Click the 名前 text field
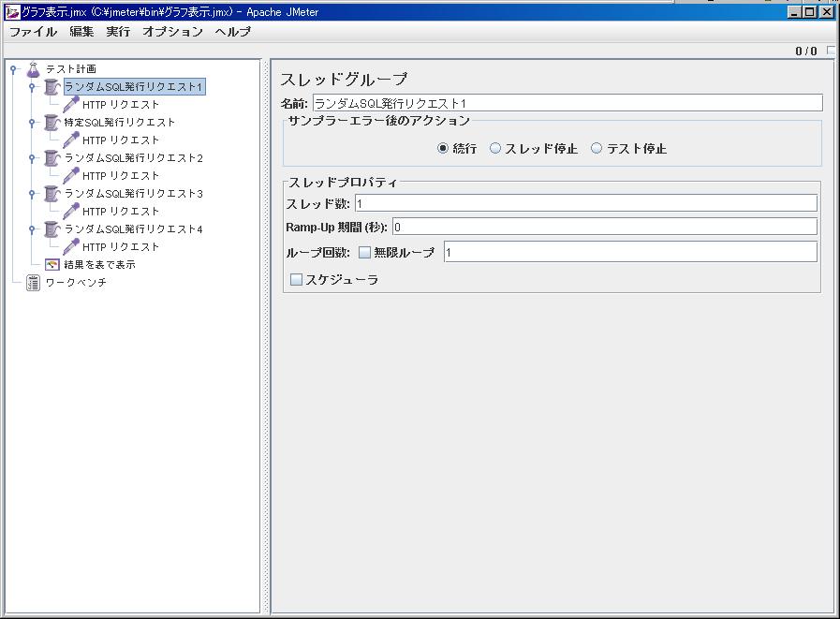The width and height of the screenshot is (840, 619). tap(567, 103)
